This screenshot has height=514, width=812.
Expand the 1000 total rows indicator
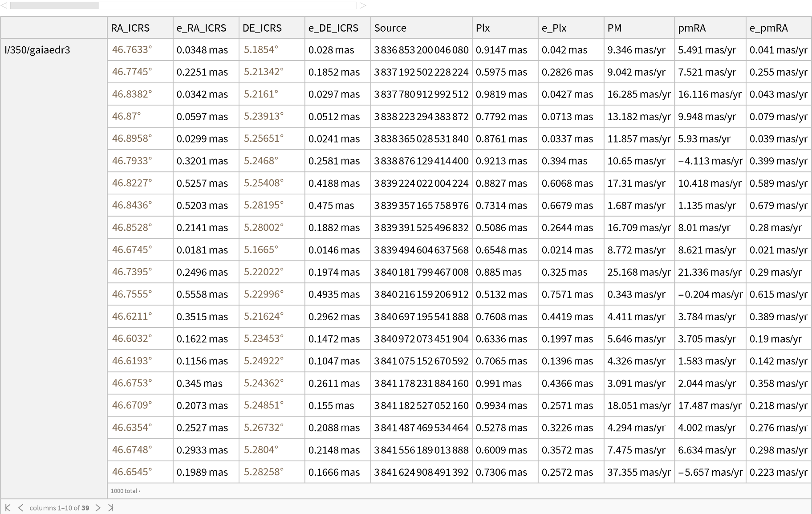125,491
